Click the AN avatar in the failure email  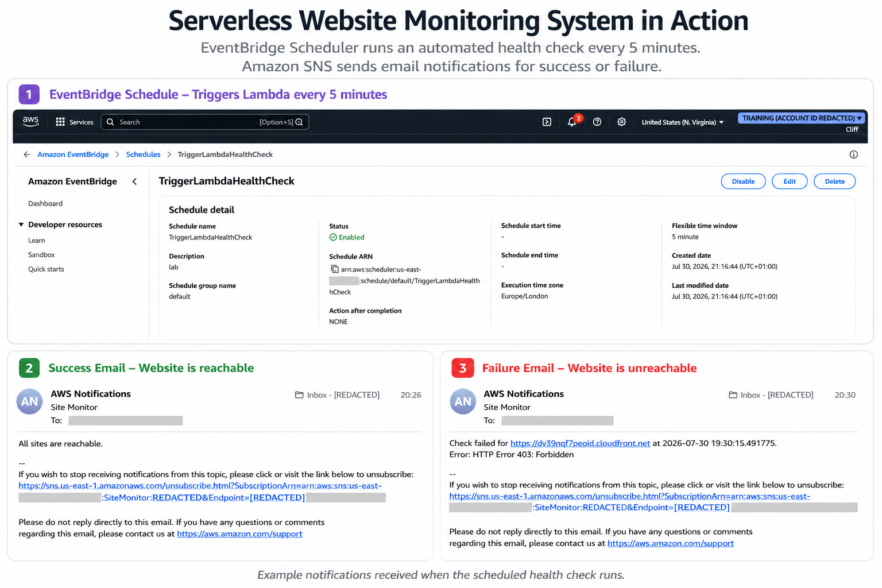pyautogui.click(x=463, y=402)
